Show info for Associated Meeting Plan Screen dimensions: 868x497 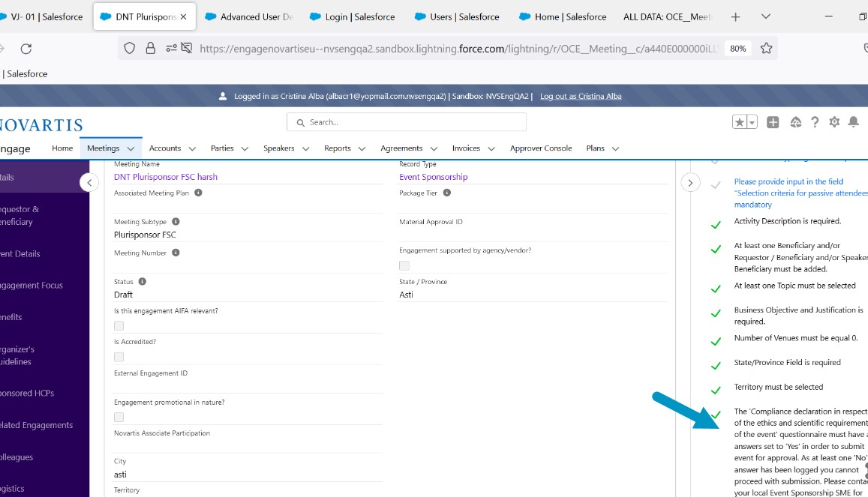coord(198,193)
